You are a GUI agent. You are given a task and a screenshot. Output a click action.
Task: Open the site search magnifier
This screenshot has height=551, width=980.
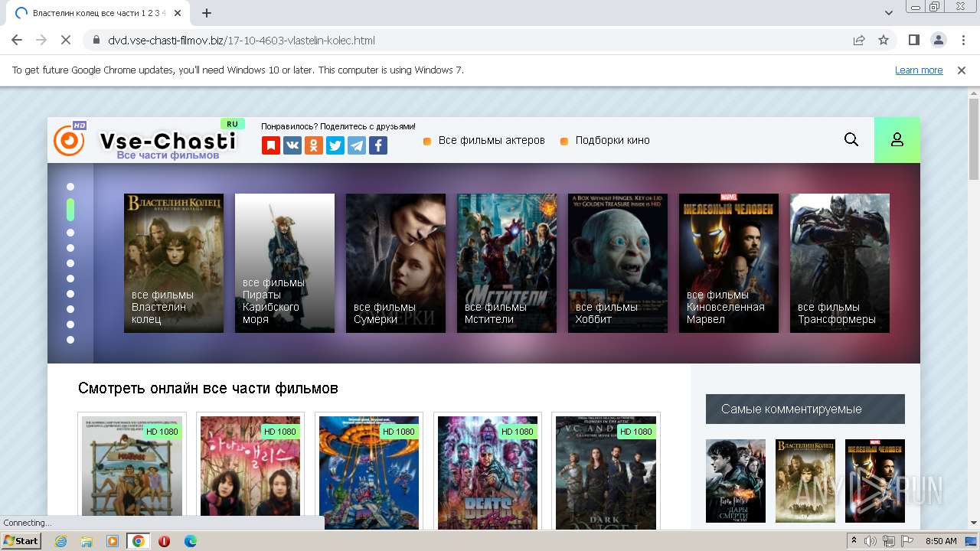click(851, 139)
